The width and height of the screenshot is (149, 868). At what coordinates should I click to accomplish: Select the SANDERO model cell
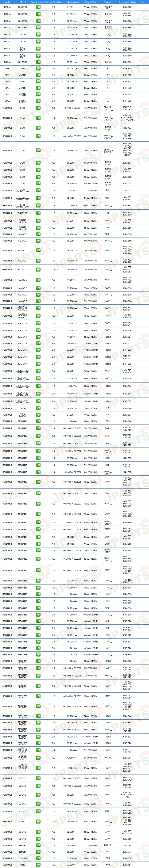point(23,62)
